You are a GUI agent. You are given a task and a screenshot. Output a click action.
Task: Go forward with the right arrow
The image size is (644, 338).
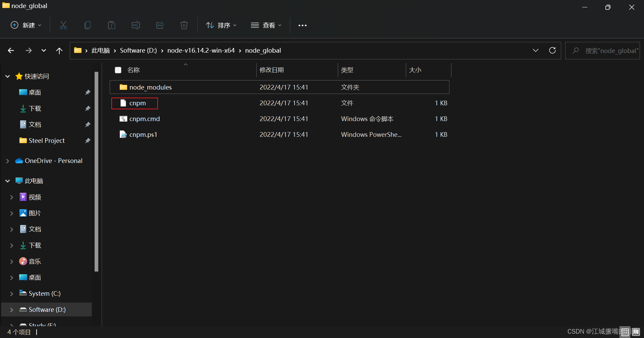point(29,51)
